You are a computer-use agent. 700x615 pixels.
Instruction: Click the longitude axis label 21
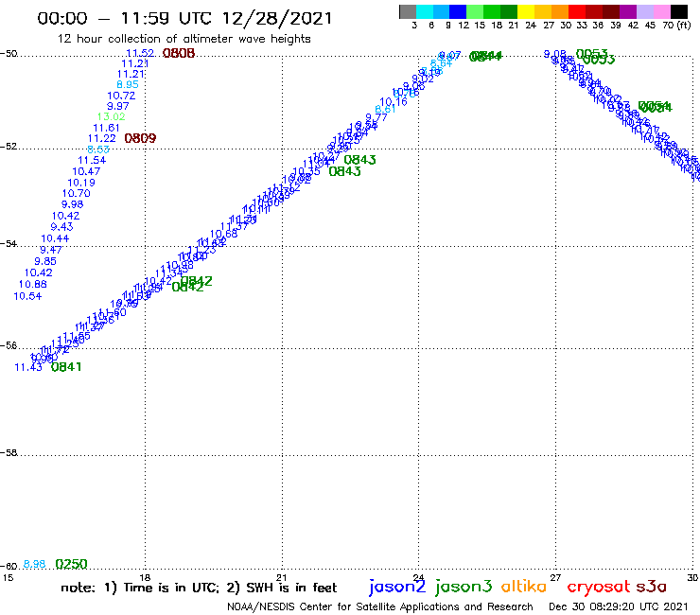pyautogui.click(x=281, y=577)
